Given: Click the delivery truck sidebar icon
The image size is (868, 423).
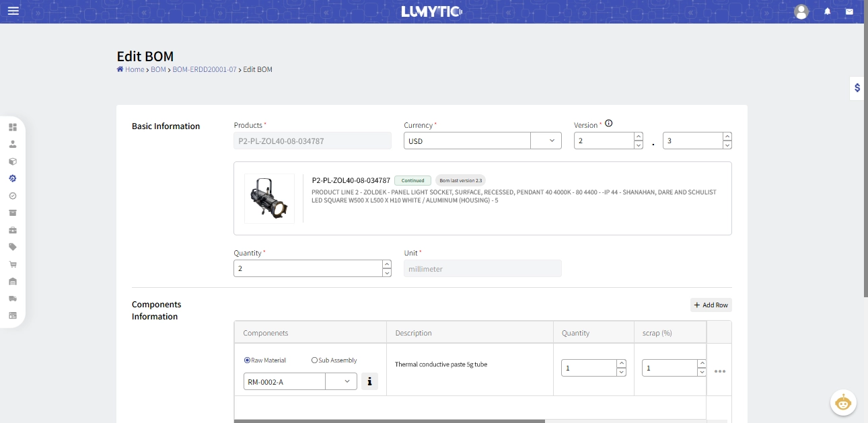Looking at the screenshot, I should 13,299.
